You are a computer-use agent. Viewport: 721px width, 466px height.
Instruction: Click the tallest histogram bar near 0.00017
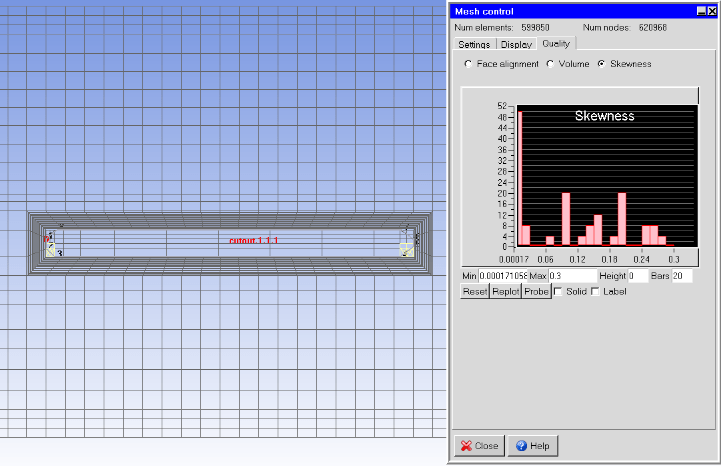520,178
